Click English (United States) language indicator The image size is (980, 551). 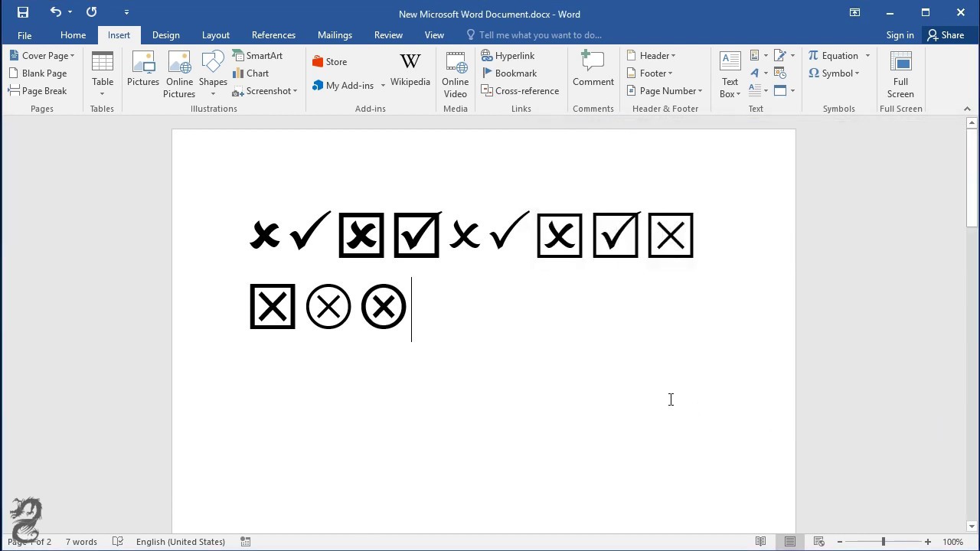click(181, 542)
